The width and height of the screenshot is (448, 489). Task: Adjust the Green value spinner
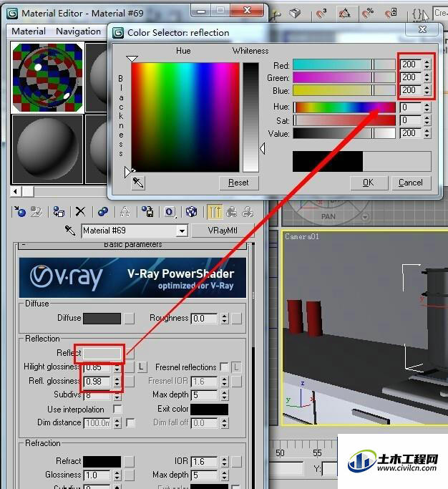(427, 77)
